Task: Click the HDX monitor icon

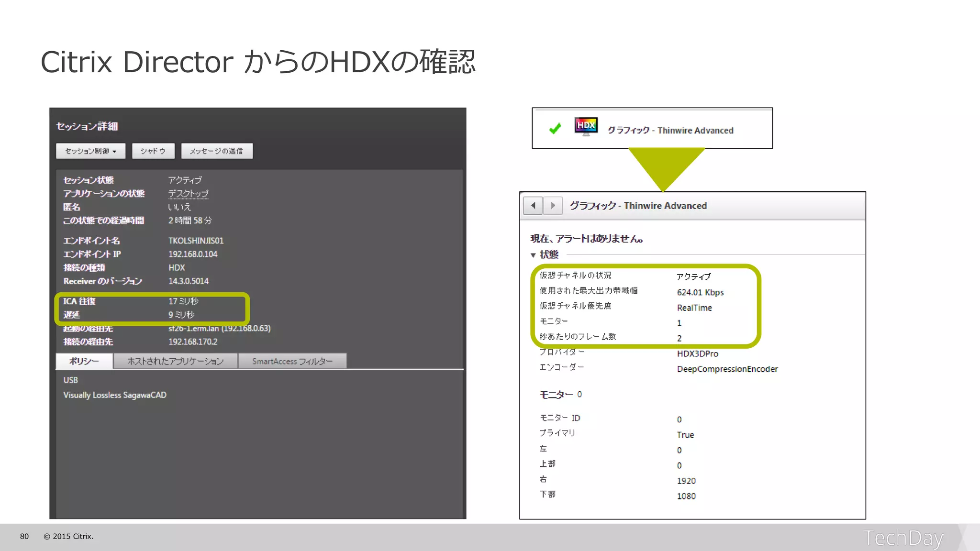Action: click(586, 127)
